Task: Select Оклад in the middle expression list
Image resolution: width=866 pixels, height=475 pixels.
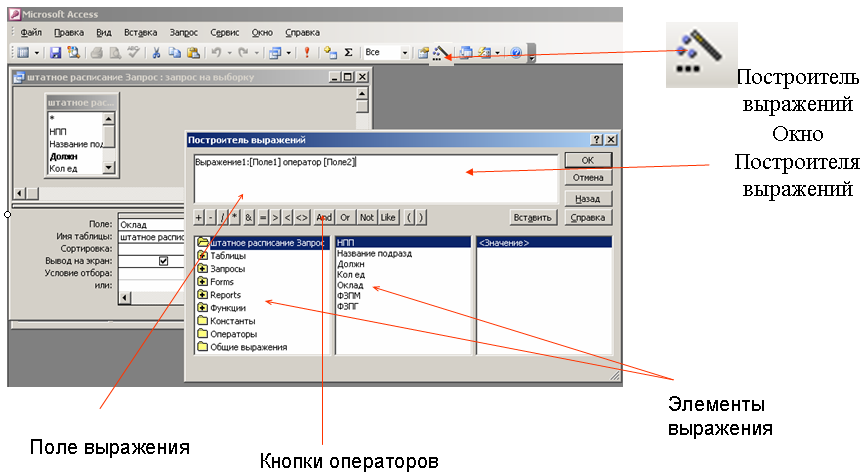Action: [350, 286]
